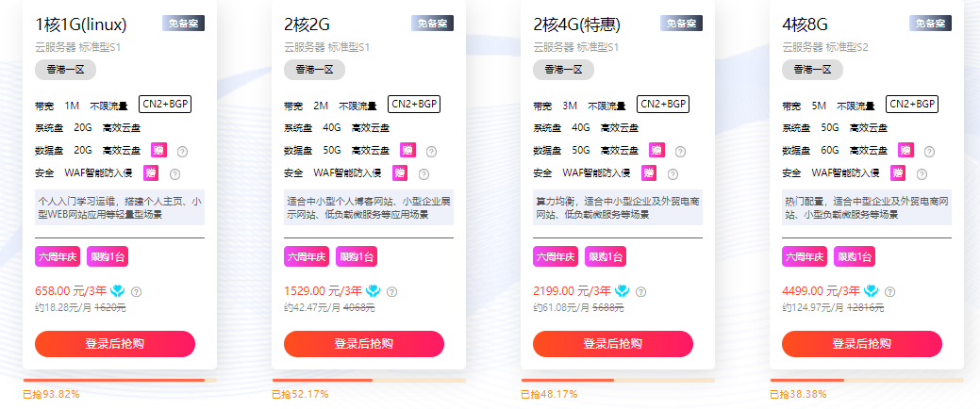This screenshot has width=980, height=409.
Task: Click help icon next to 2核2G WAF security
Action: (x=424, y=174)
